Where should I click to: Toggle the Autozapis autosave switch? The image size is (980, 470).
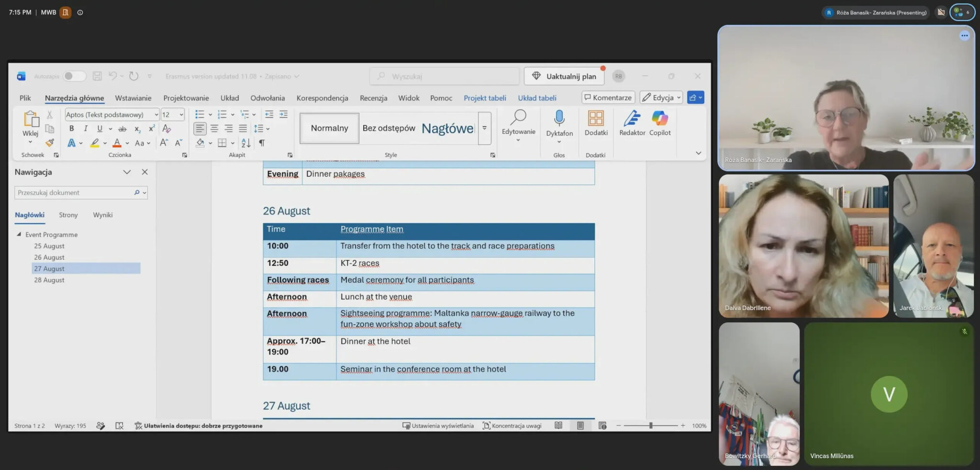[74, 76]
